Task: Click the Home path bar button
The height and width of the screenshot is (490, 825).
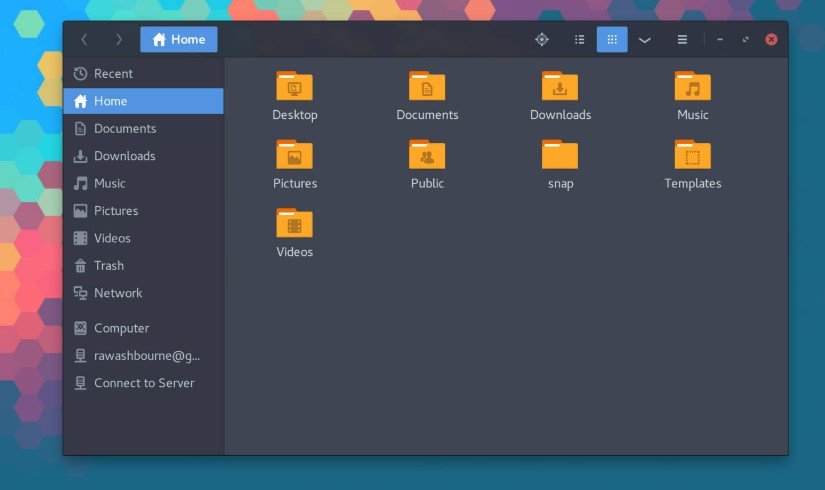Action: coord(179,39)
